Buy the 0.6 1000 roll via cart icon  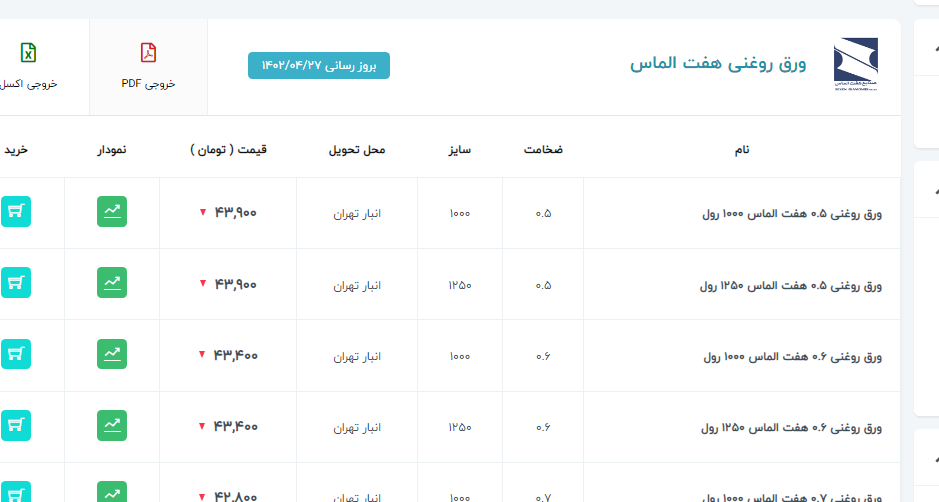point(16,354)
